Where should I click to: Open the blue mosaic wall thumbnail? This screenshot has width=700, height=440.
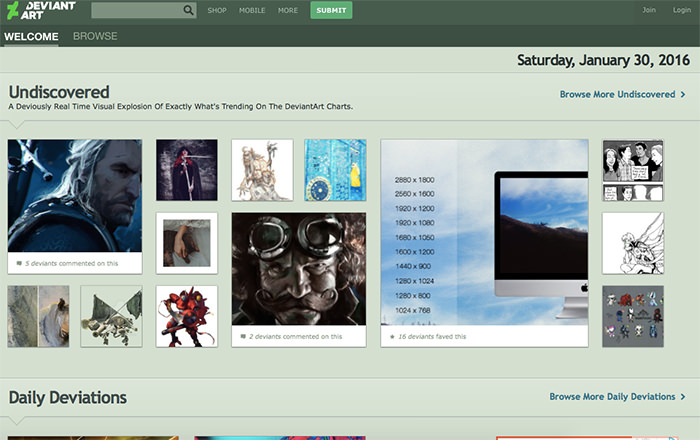click(335, 170)
